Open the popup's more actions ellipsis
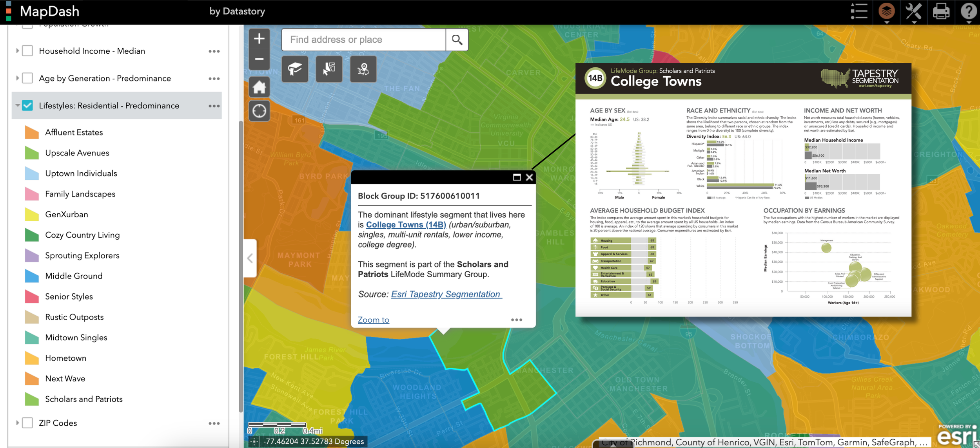Image resolution: width=980 pixels, height=448 pixels. [x=516, y=320]
